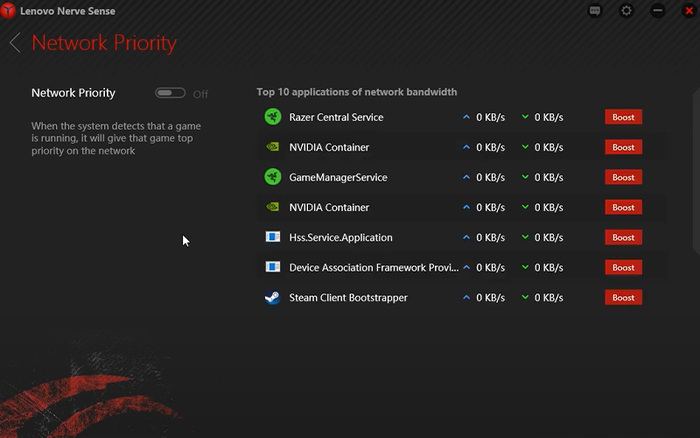The image size is (700, 438).
Task: Boost the NVIDIA Container below Razer Central Service
Action: pos(623,147)
